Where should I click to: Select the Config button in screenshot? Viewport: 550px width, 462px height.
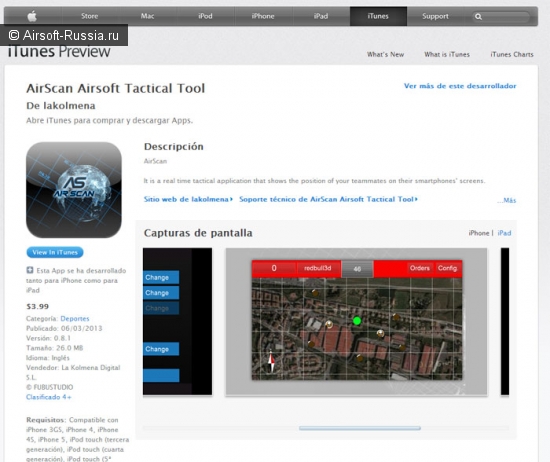[447, 268]
